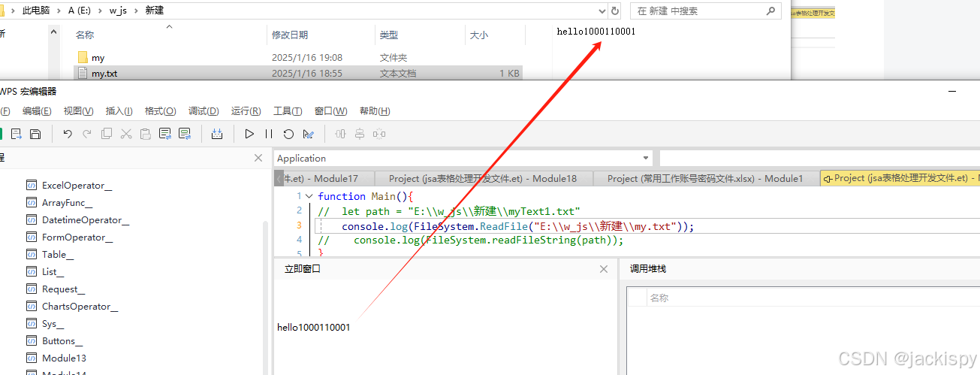The height and width of the screenshot is (375, 980).
Task: Switch to the Module18 editor tab
Action: click(482, 178)
